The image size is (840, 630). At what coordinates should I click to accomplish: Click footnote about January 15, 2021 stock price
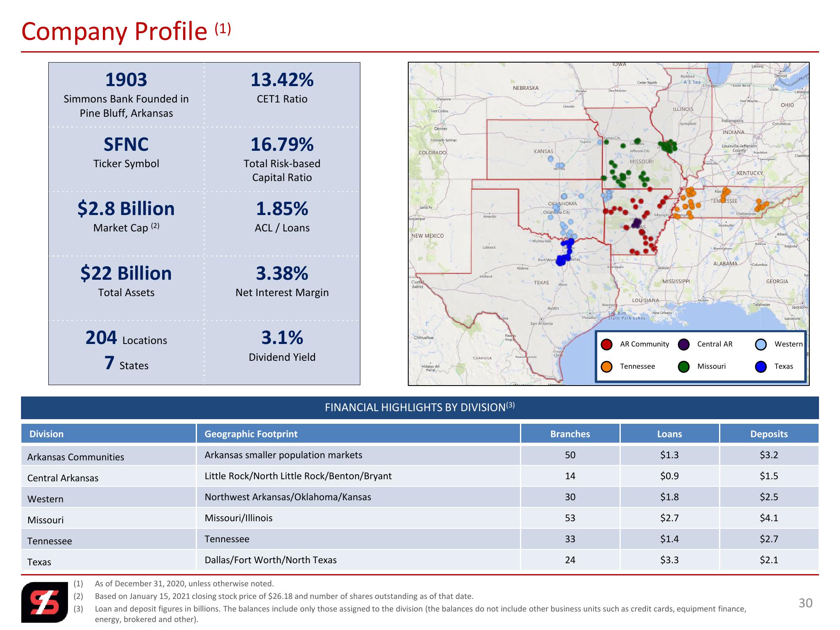284,596
